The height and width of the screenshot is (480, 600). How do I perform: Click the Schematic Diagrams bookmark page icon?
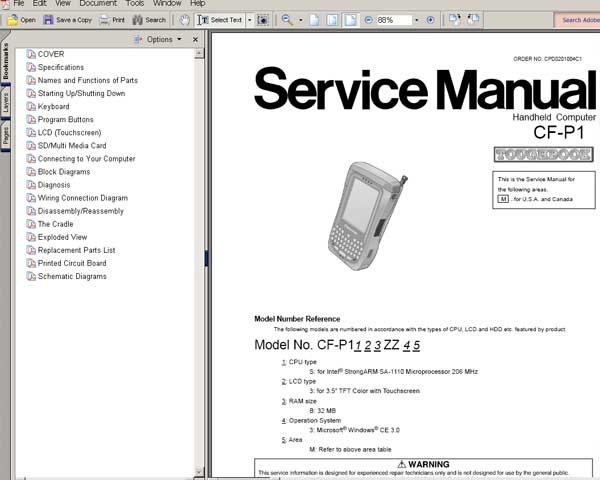[x=31, y=276]
